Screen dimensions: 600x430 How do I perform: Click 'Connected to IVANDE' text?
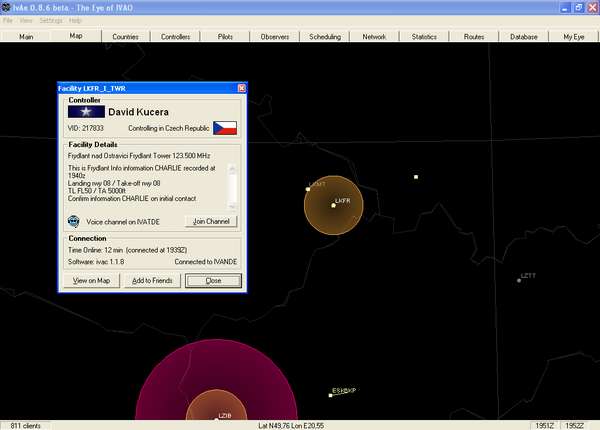(206, 262)
